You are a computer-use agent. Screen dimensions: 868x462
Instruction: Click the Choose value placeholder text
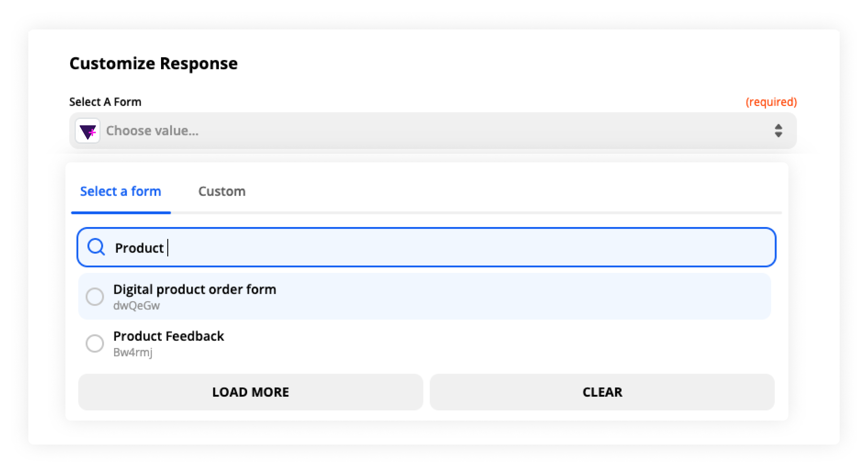[152, 131]
